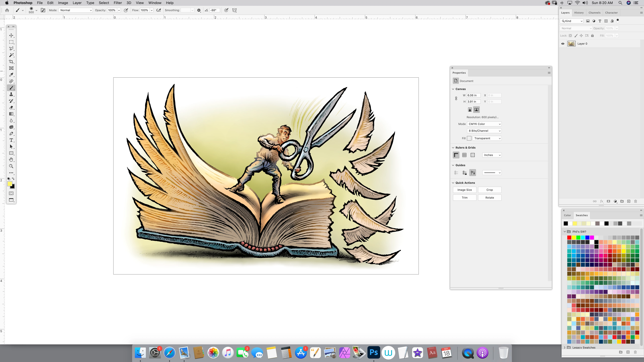Image resolution: width=644 pixels, height=362 pixels.
Task: Click the Image Size button
Action: tap(465, 190)
